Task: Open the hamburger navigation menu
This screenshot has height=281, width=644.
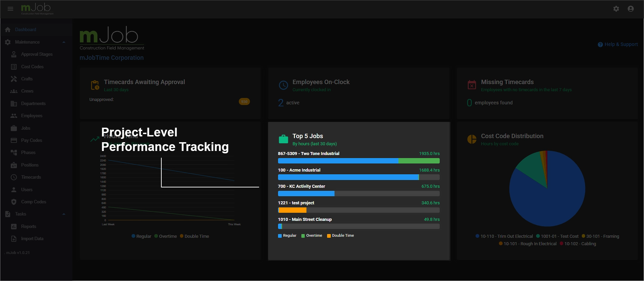Action: 10,9
